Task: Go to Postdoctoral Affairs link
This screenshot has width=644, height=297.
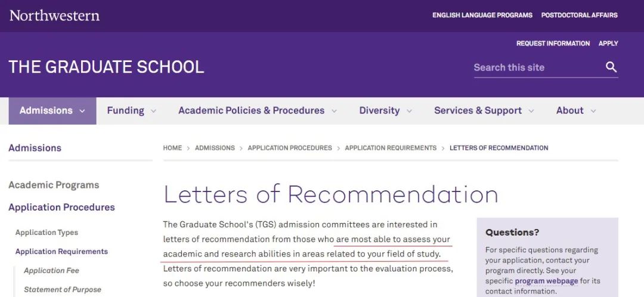Action: tap(579, 15)
